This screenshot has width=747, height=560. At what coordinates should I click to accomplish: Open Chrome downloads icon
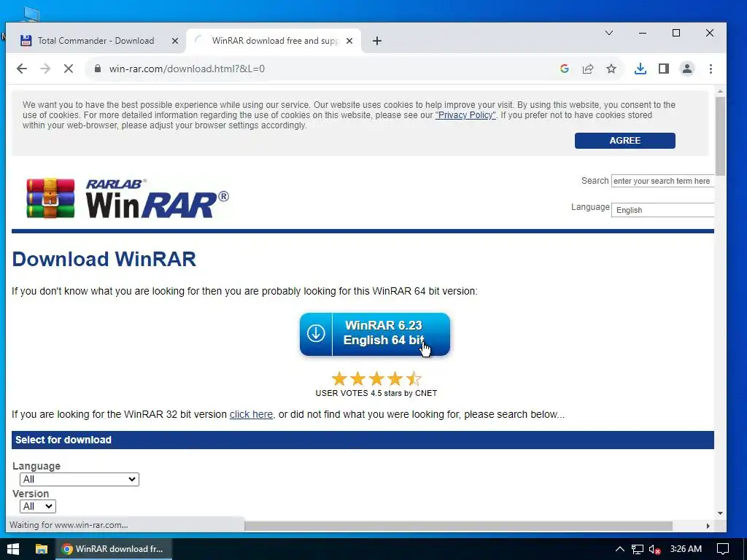point(640,69)
